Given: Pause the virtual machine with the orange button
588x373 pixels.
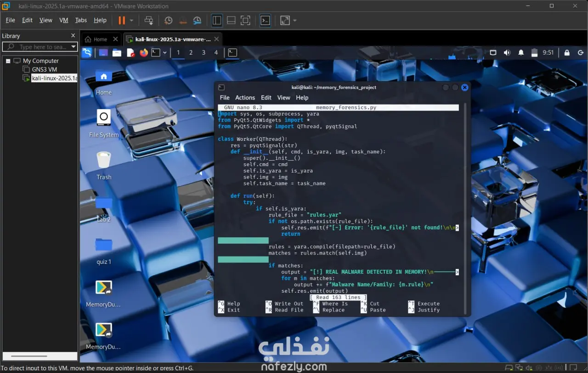Looking at the screenshot, I should click(x=122, y=20).
